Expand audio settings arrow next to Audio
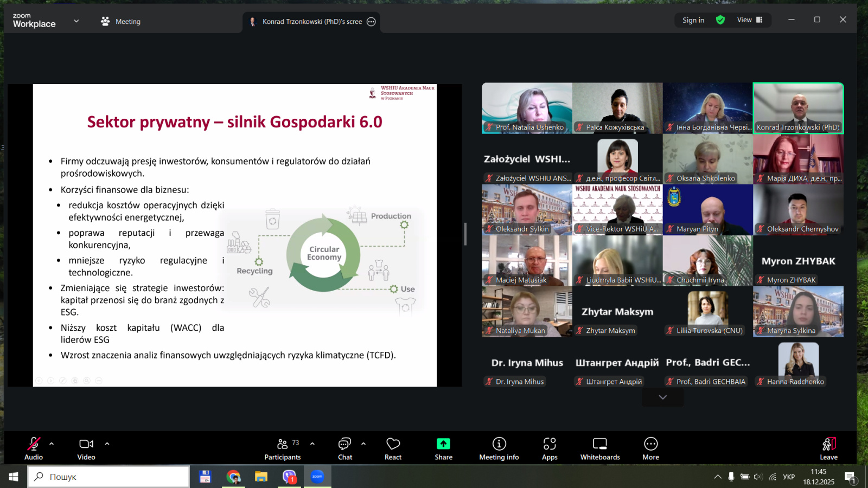Image resolution: width=868 pixels, height=488 pixels. coord(52,444)
